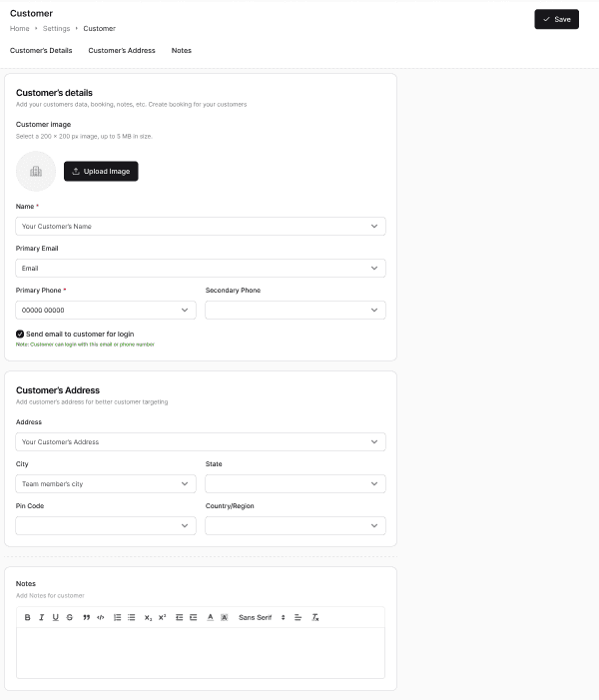Open text alignment options in Notes

(x=298, y=617)
